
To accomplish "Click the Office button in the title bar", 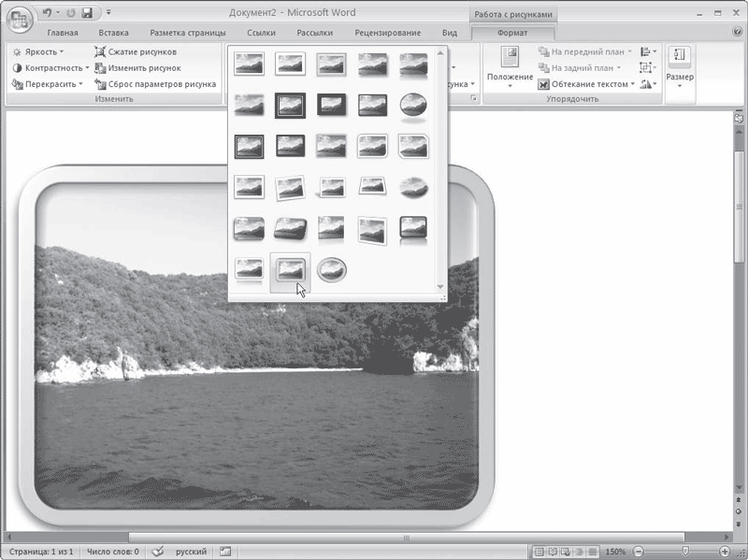I will [20, 20].
